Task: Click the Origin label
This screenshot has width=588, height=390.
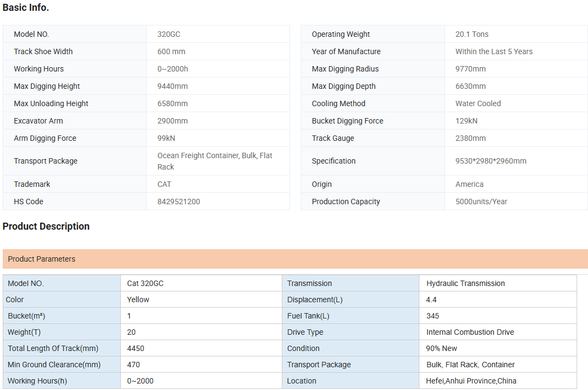Action: coord(322,184)
